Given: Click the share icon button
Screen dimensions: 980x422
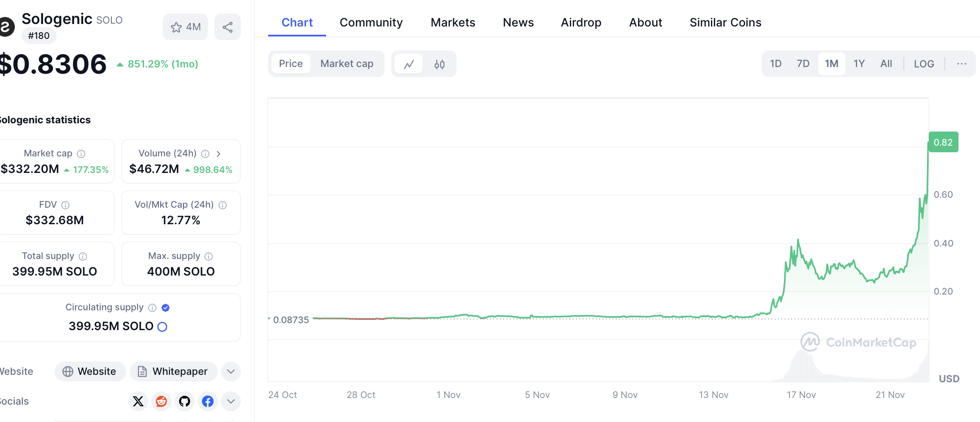Looking at the screenshot, I should coord(227,27).
